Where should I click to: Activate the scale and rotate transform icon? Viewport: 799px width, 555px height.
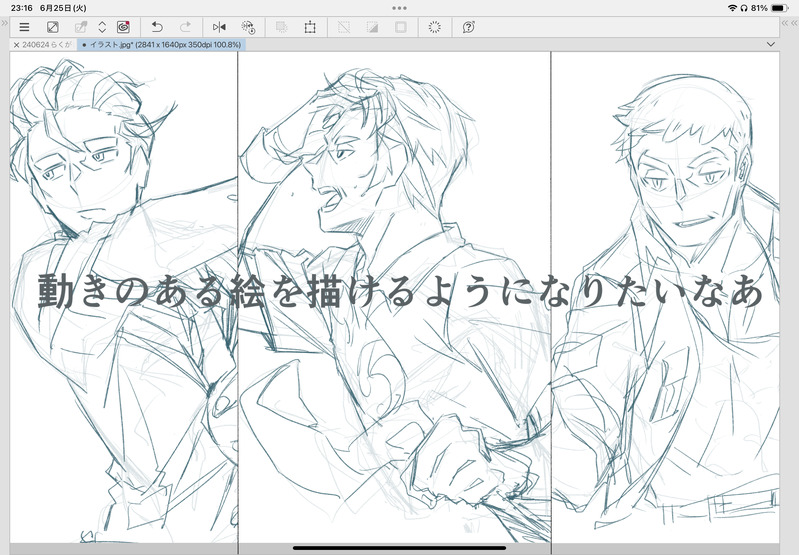[310, 27]
